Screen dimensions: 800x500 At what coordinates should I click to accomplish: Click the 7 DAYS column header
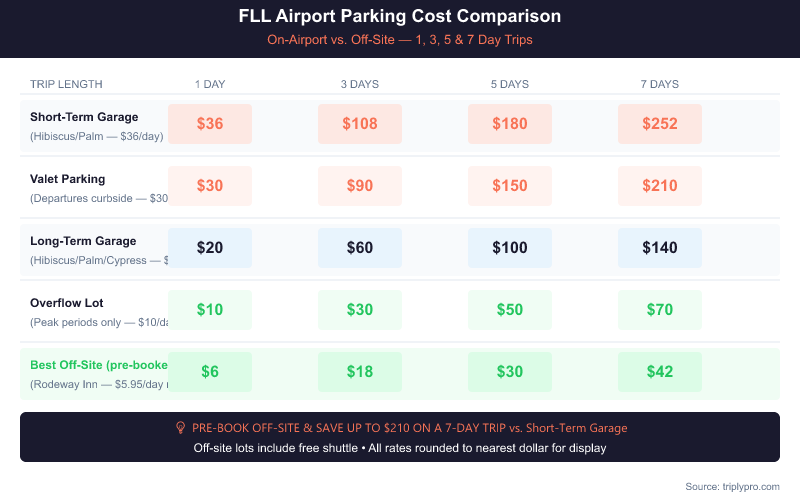(x=660, y=84)
